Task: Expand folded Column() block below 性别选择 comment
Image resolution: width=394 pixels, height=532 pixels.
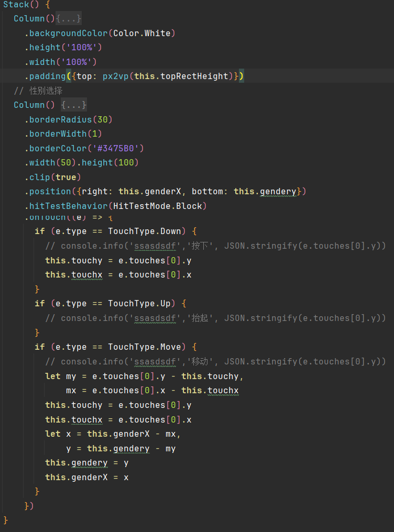Action: click(74, 105)
